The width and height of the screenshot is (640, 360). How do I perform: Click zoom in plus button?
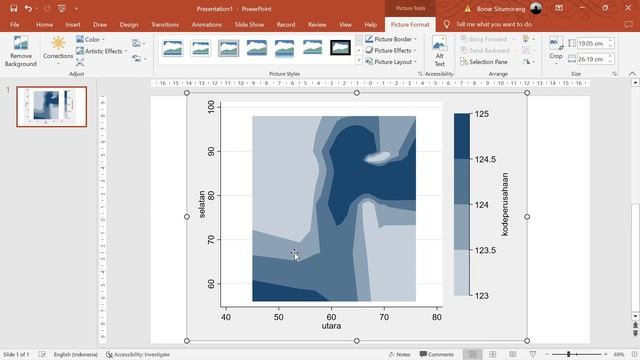pos(606,354)
